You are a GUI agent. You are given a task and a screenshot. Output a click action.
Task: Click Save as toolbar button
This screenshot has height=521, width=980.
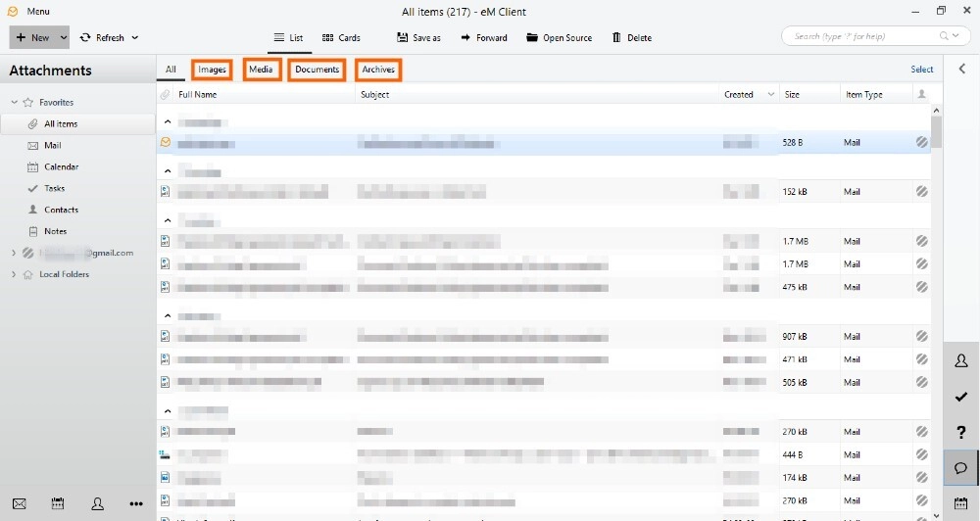click(x=418, y=37)
